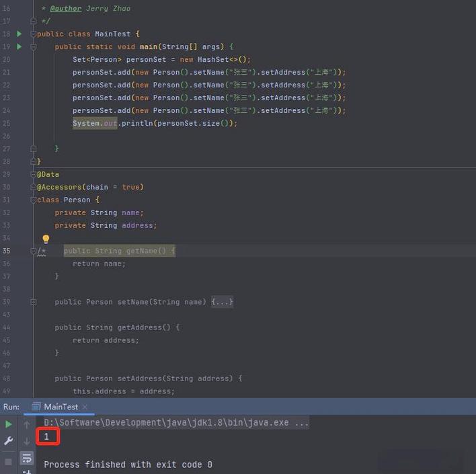The height and width of the screenshot is (474, 476).
Task: Click setAddress call on line 21
Action: 283,72
